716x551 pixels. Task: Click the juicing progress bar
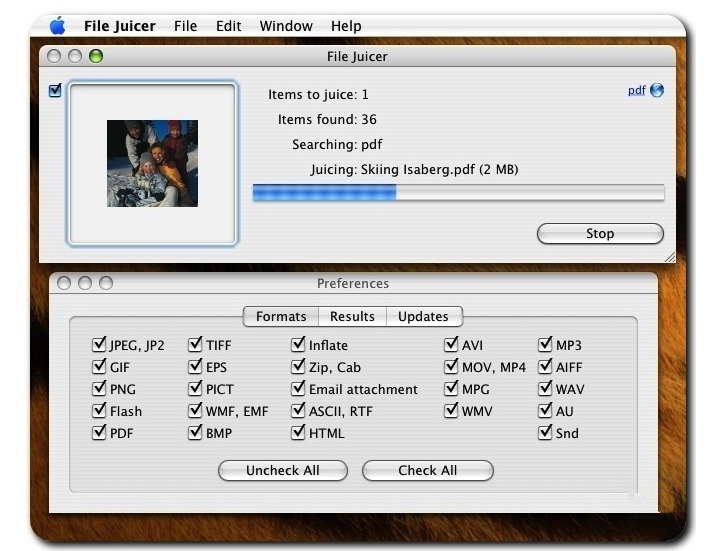coord(458,193)
